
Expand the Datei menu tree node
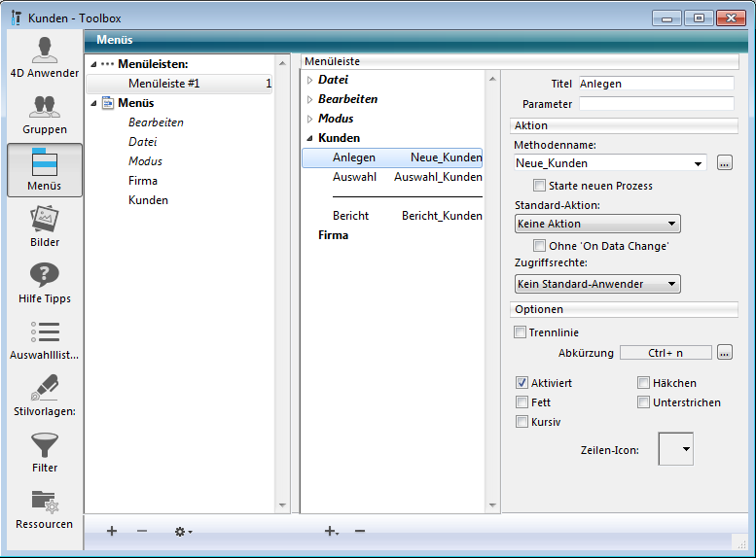310,80
